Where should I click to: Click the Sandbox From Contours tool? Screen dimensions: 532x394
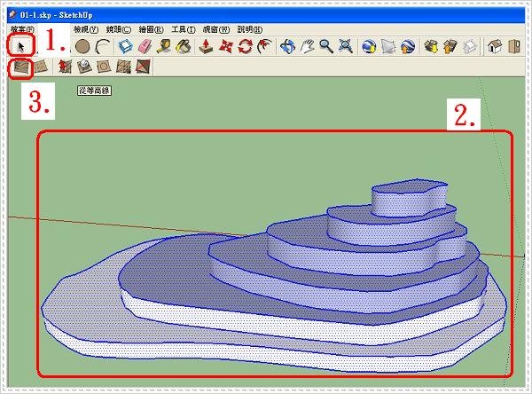(20, 67)
